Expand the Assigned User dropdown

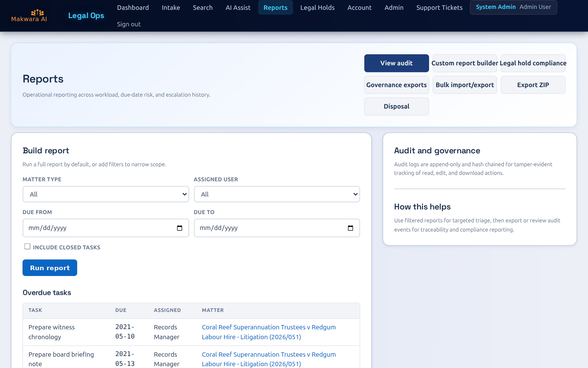click(277, 194)
